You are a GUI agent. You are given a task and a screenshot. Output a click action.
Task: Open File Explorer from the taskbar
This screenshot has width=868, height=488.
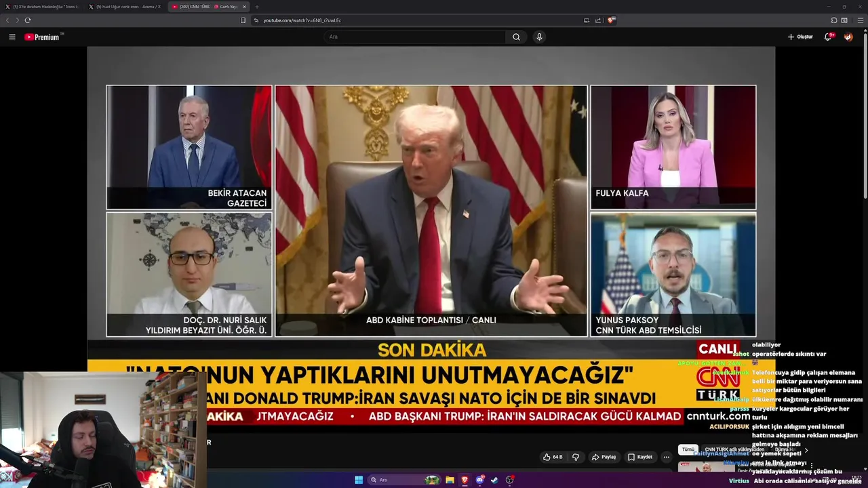click(x=450, y=480)
